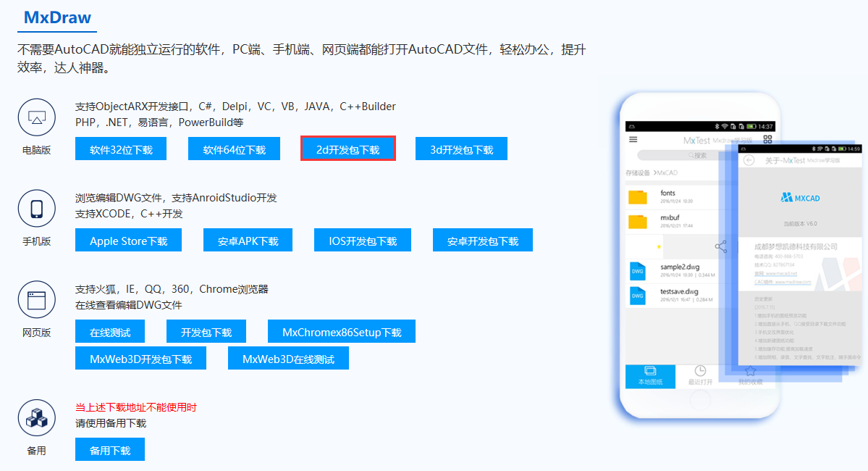Screen dimensions: 868x471
Task: Tap the back arrow on the 关于-MxTest screen
Action: (x=749, y=160)
